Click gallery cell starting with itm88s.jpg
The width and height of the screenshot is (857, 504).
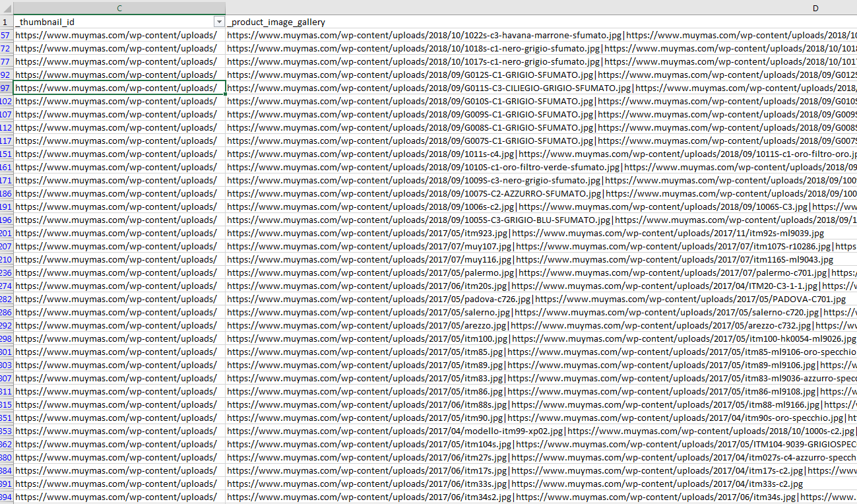click(x=541, y=404)
